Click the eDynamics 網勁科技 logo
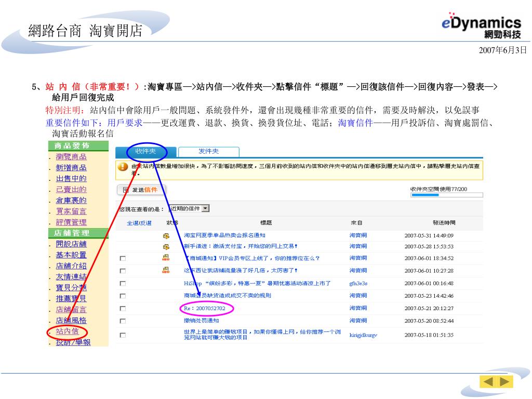This screenshot has width=532, height=399. coord(482,26)
